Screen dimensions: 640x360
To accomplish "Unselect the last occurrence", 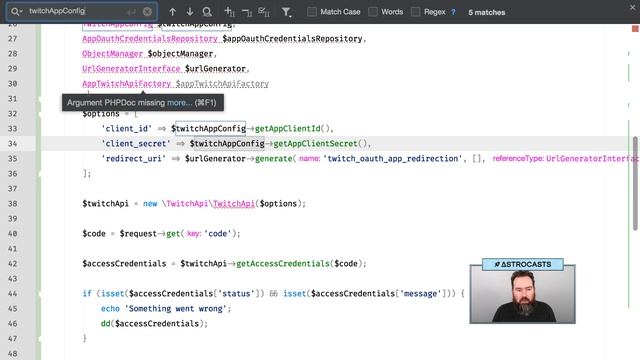I will tap(247, 12).
